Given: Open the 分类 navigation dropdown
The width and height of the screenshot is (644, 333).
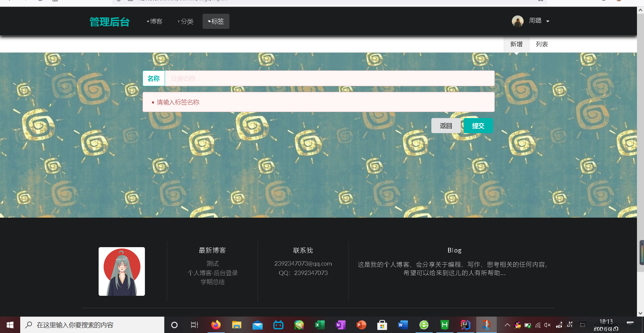Looking at the screenshot, I should click(x=186, y=21).
